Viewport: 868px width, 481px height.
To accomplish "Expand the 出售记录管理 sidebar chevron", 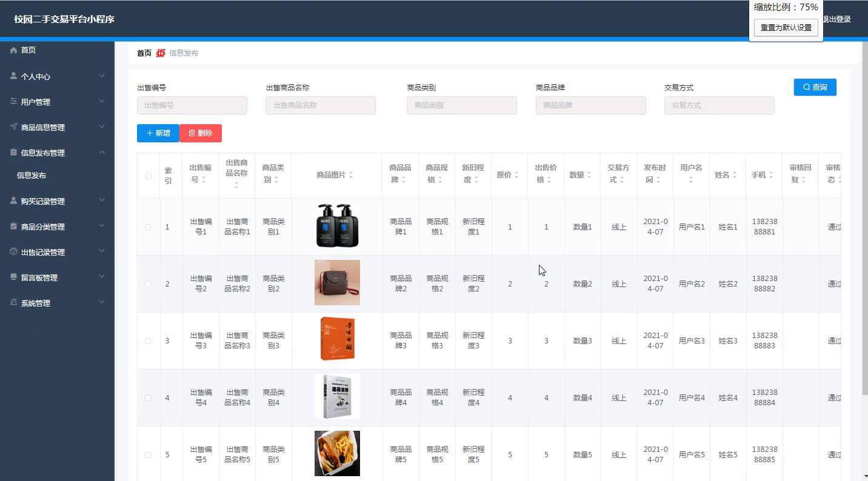I will (102, 251).
